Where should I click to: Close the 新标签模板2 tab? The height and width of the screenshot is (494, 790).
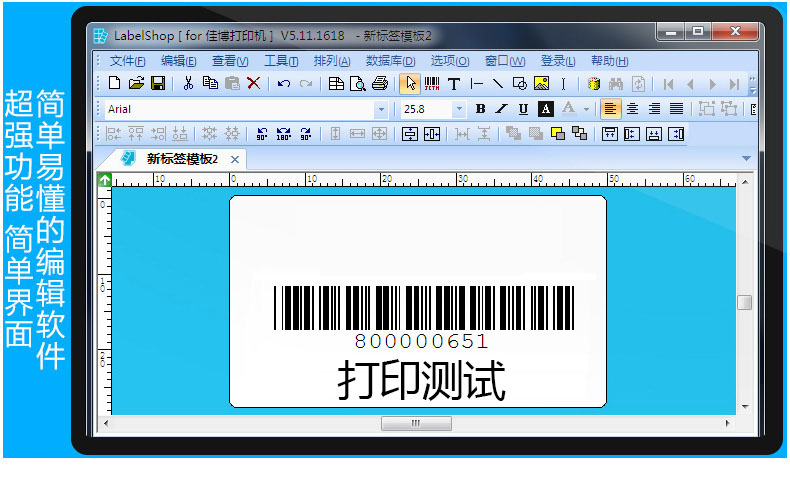pyautogui.click(x=235, y=160)
